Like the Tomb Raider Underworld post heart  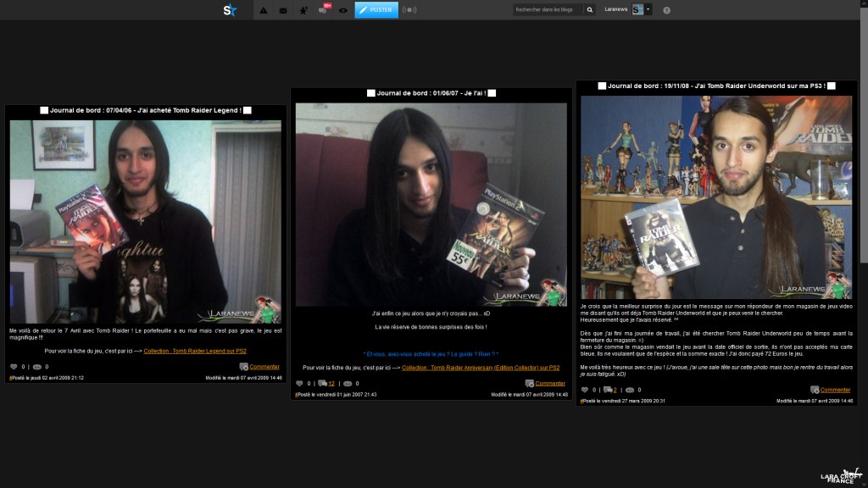click(585, 390)
